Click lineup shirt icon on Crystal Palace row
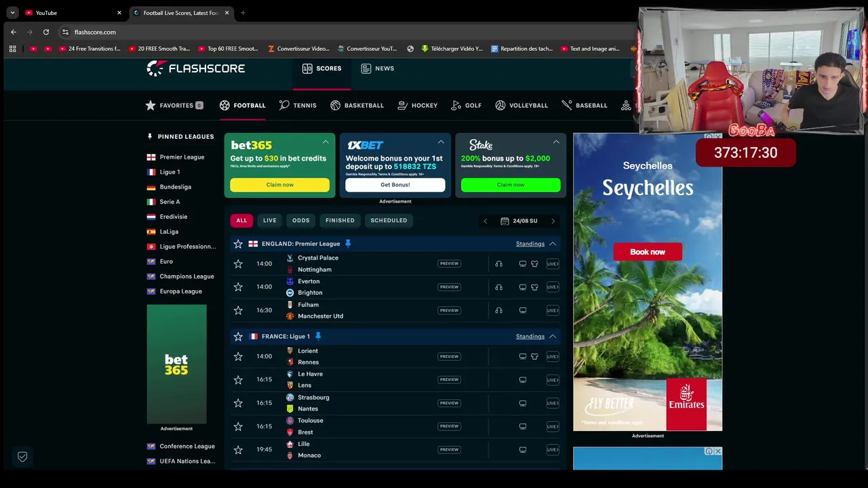 tap(534, 264)
